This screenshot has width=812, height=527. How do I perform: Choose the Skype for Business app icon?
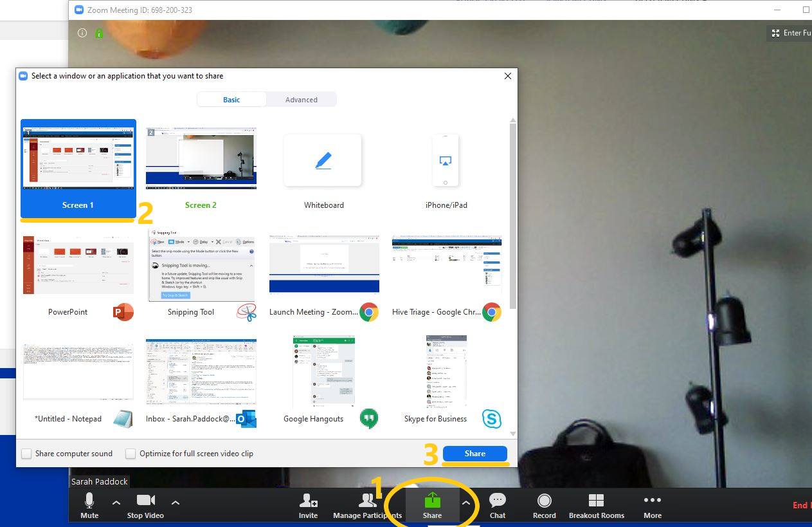[492, 419]
